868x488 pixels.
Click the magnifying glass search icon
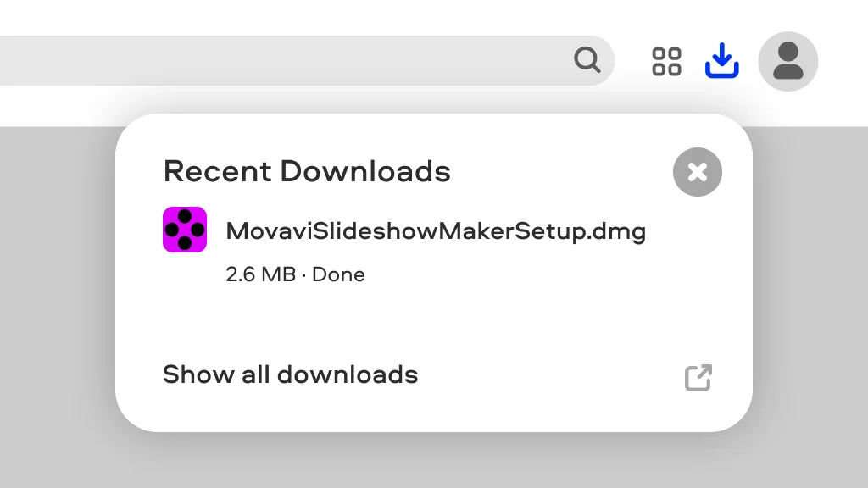587,60
